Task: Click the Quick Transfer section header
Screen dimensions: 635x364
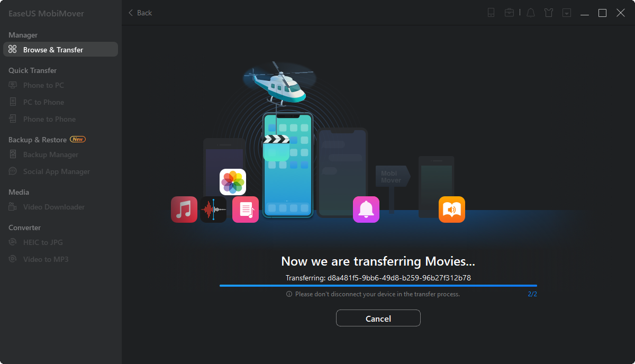Action: point(32,70)
